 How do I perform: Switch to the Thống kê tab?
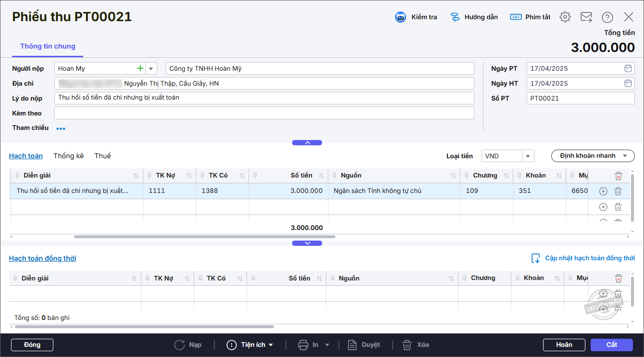pos(68,156)
